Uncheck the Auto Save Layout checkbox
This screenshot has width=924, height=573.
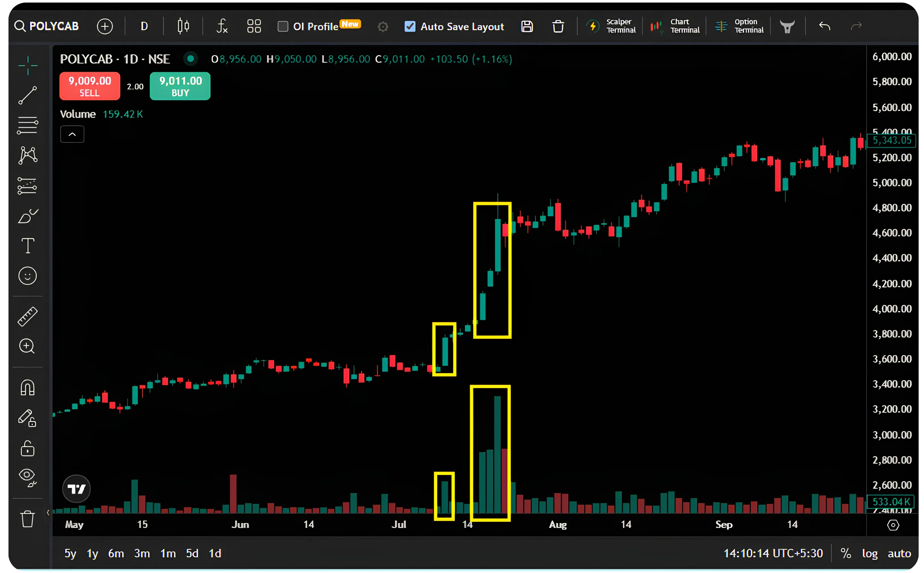coord(410,27)
